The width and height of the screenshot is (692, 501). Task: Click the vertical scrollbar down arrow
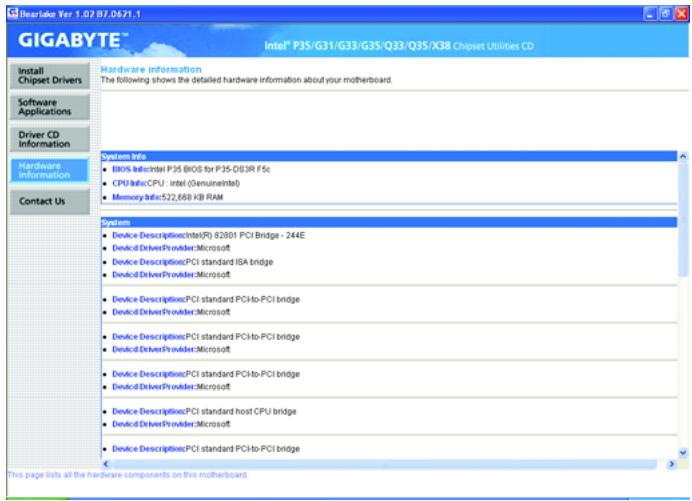tap(683, 452)
